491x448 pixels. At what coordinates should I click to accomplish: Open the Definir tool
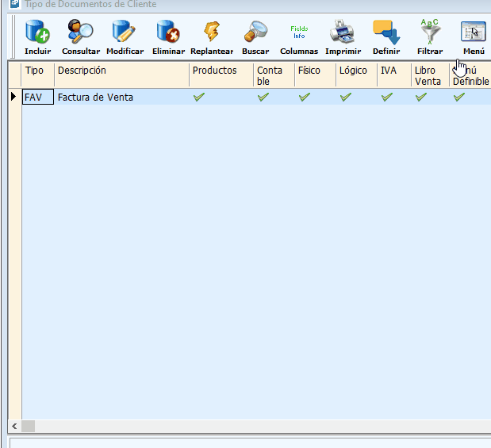pyautogui.click(x=386, y=37)
